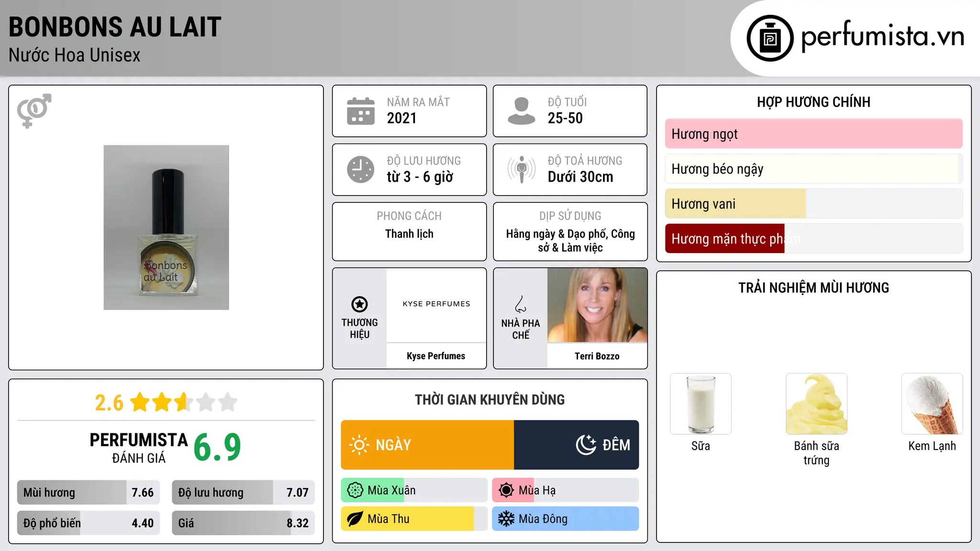Click the star badge icon above Thương hiệu

360,304
